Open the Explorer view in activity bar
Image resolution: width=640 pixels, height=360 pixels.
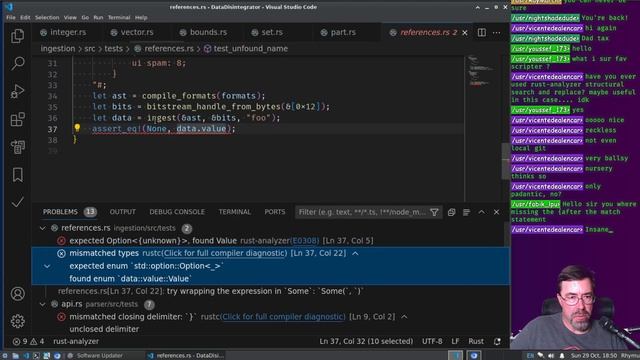(18, 36)
